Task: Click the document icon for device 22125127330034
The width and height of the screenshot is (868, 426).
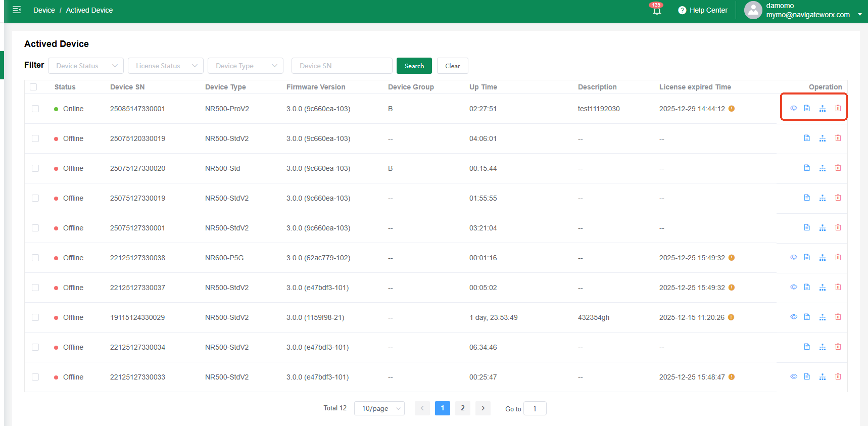Action: 807,347
